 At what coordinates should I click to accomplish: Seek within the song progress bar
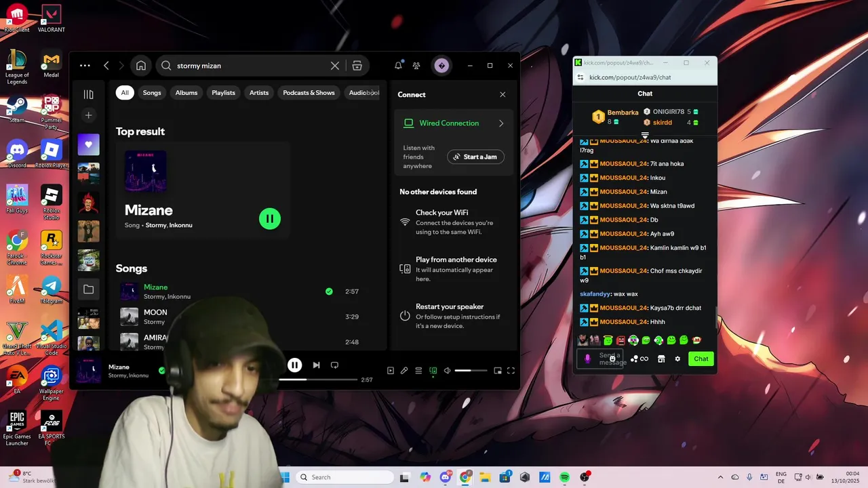pyautogui.click(x=318, y=380)
